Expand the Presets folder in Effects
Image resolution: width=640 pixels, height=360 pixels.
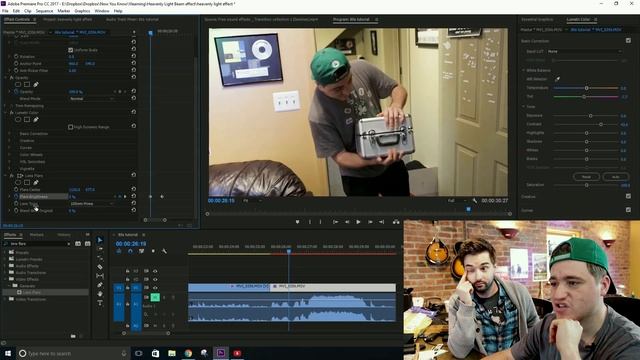click(5, 252)
